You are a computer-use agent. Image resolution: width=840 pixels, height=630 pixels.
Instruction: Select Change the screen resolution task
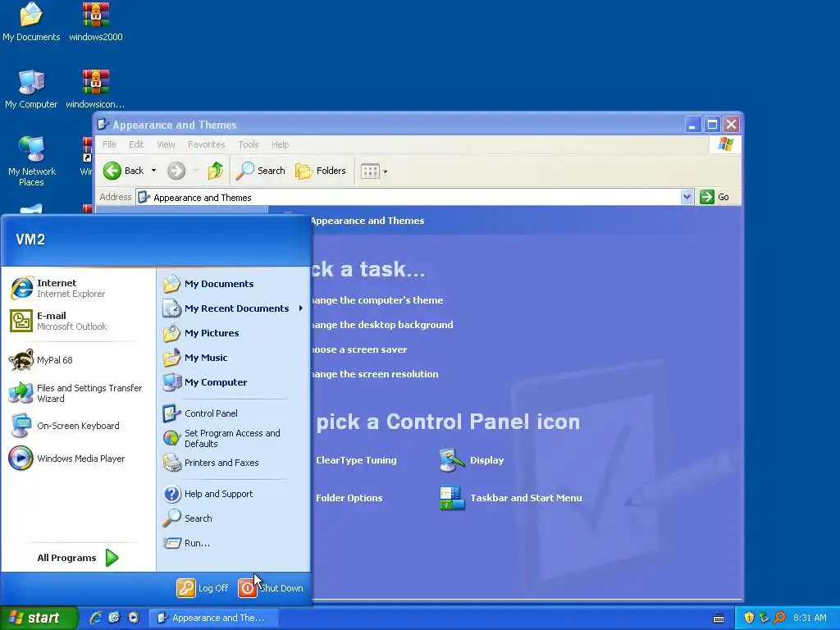click(x=374, y=374)
